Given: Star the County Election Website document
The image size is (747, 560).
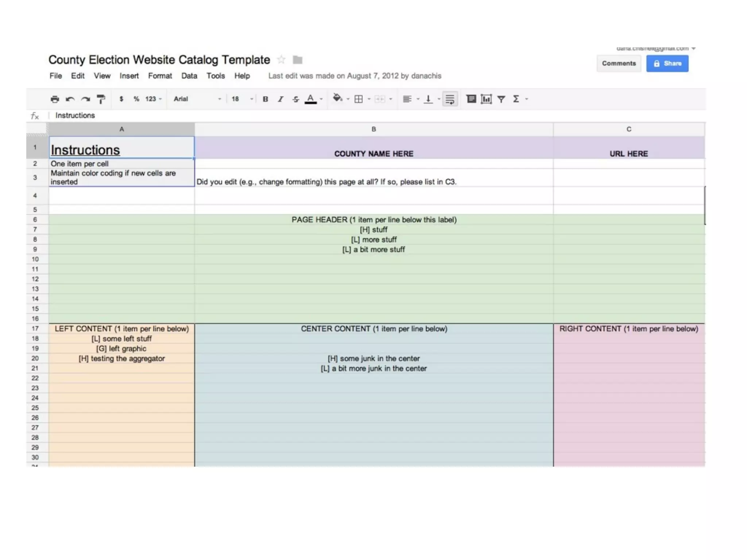Looking at the screenshot, I should click(x=281, y=59).
